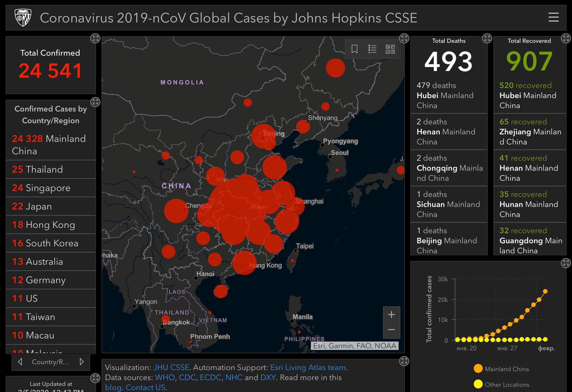This screenshot has width=572, height=392.
Task: Open the CDC data source link
Action: pos(187,378)
